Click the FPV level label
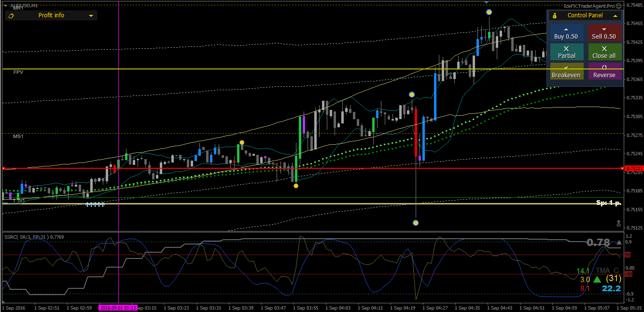 (x=18, y=72)
